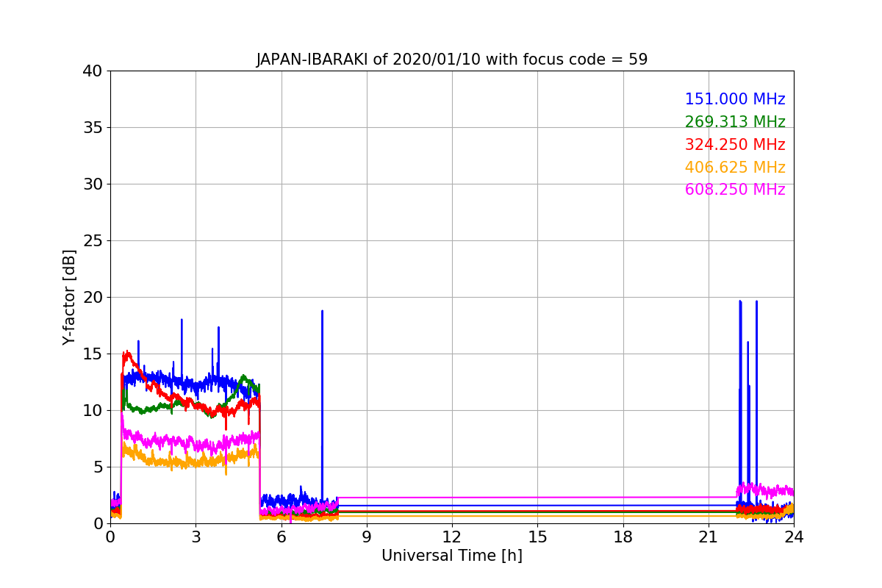Click x-axis tick label 24

794,537
